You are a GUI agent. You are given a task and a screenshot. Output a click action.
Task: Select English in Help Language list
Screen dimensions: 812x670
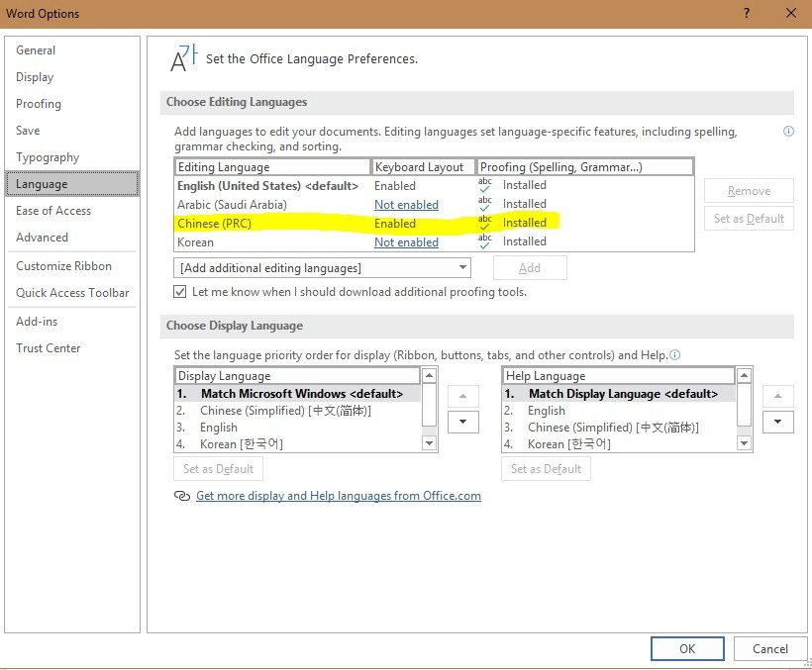click(x=619, y=411)
